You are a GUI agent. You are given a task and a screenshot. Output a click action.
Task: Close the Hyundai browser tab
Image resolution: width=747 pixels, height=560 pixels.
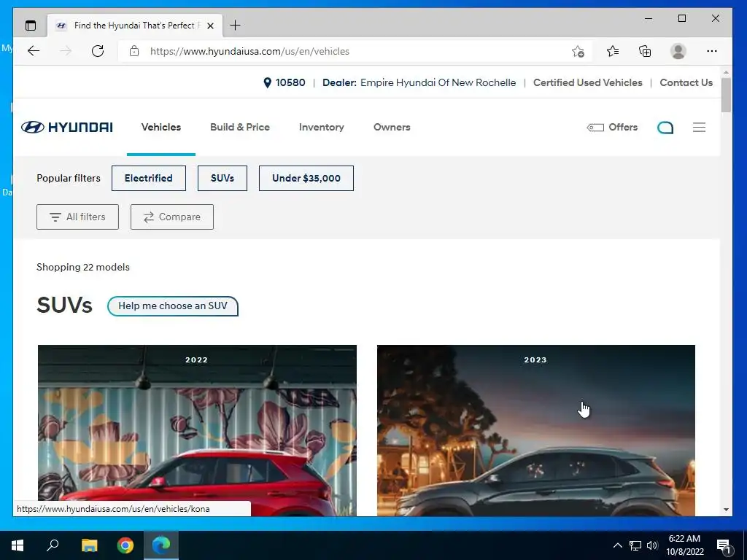[211, 26]
